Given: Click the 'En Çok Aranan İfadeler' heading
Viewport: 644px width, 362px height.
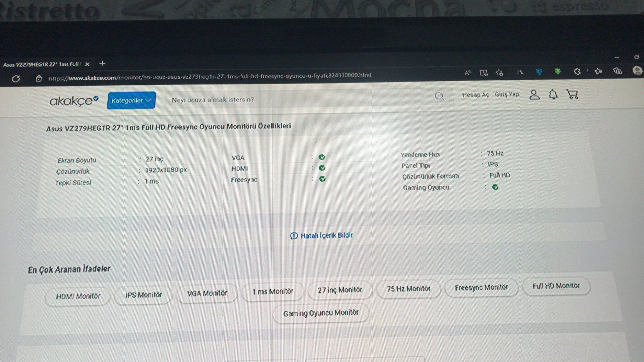Looking at the screenshot, I should tap(69, 269).
